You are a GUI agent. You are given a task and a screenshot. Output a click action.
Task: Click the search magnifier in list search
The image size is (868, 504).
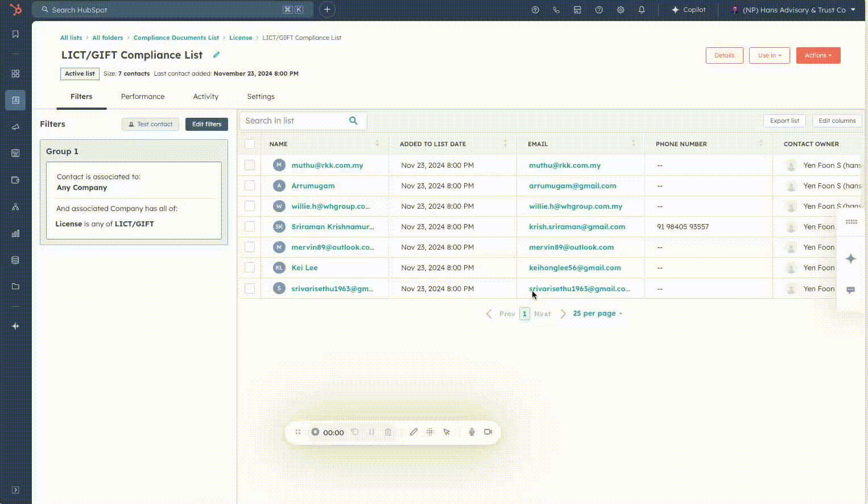[353, 121]
